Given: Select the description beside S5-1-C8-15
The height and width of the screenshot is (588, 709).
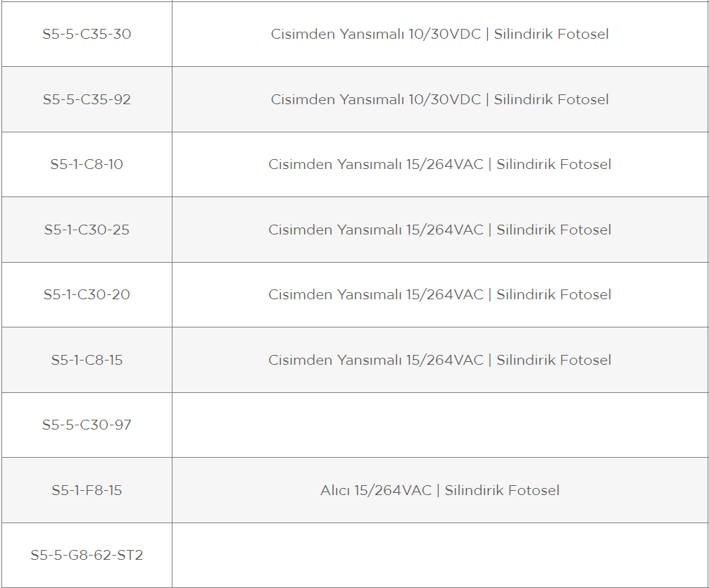Looking at the screenshot, I should (439, 360).
